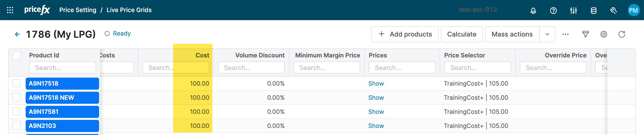Open the table filter funnel icon
This screenshot has height=135, width=644.
585,34
